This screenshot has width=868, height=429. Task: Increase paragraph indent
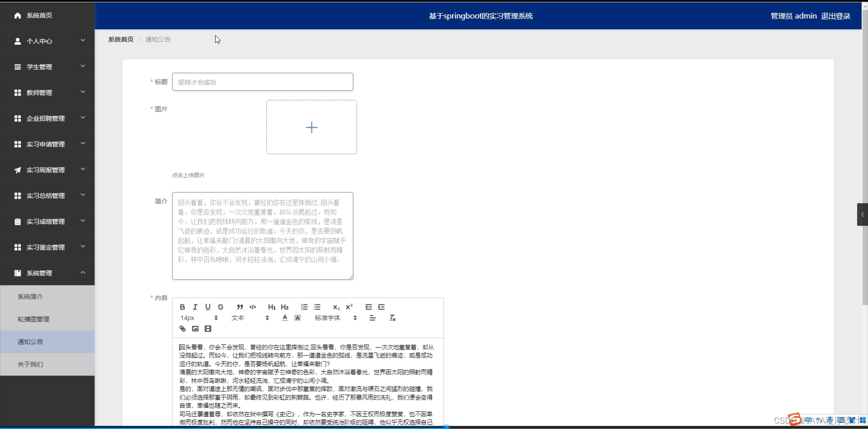tap(382, 307)
